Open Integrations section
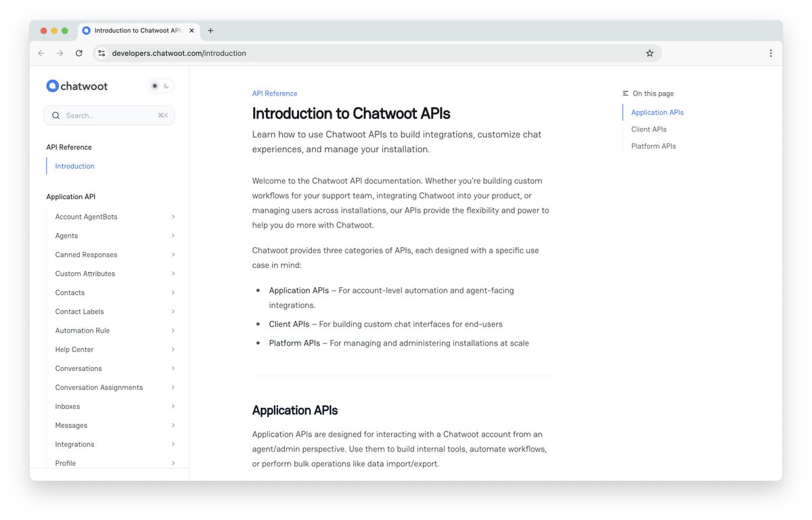This screenshot has width=812, height=520. pos(74,444)
